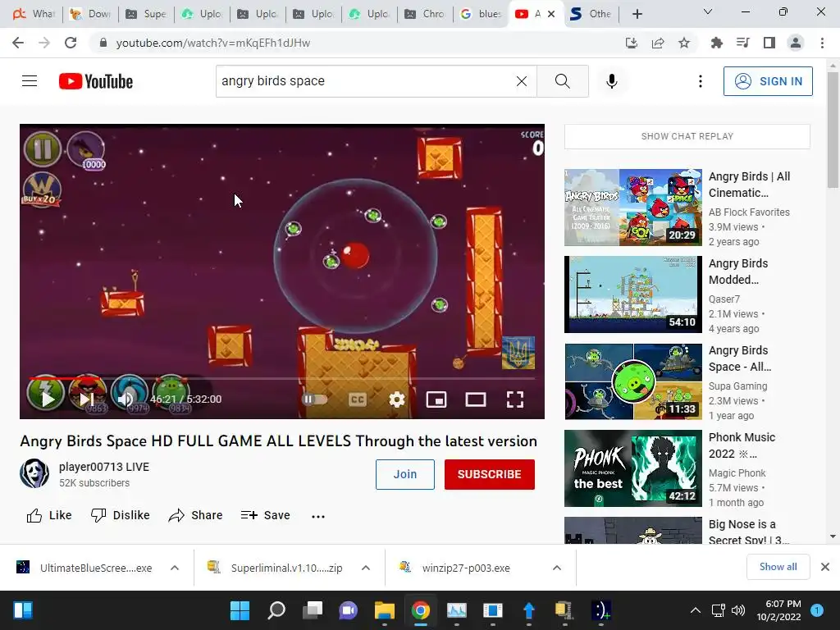The image size is (840, 630).
Task: Save video to playlist
Action: click(x=266, y=515)
